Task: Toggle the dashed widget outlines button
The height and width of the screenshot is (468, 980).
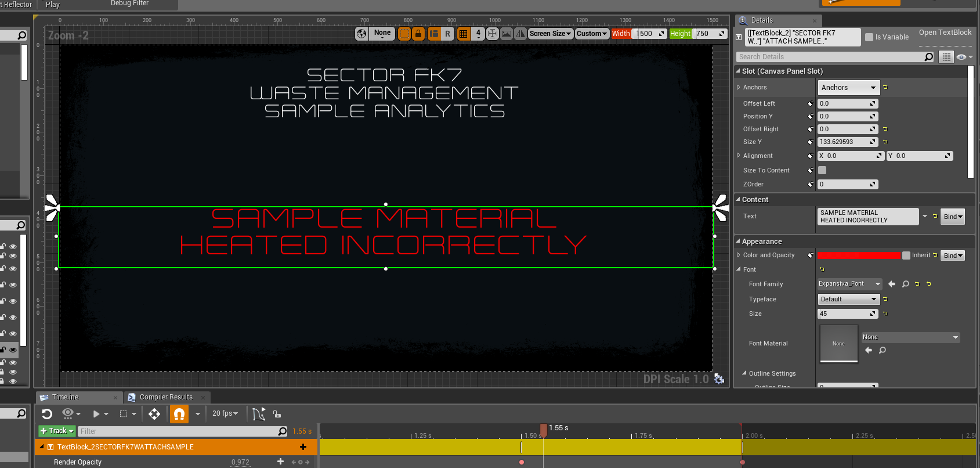Action: click(x=404, y=34)
